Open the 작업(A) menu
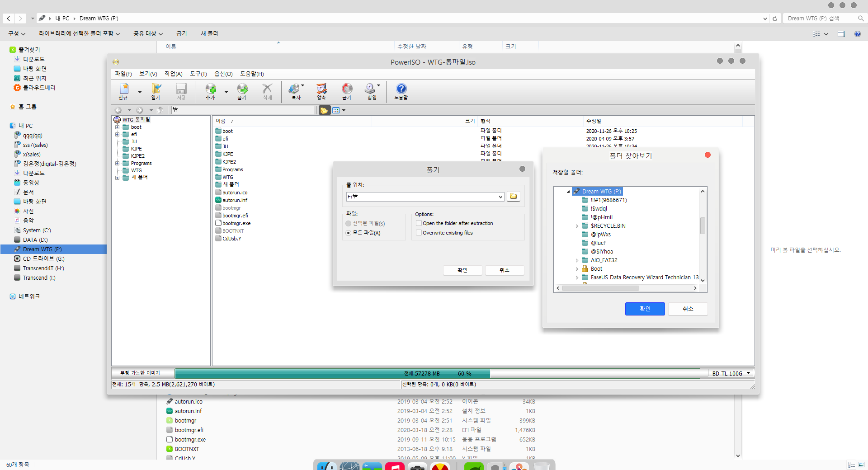Viewport: 868px width, 470px height. pos(174,74)
